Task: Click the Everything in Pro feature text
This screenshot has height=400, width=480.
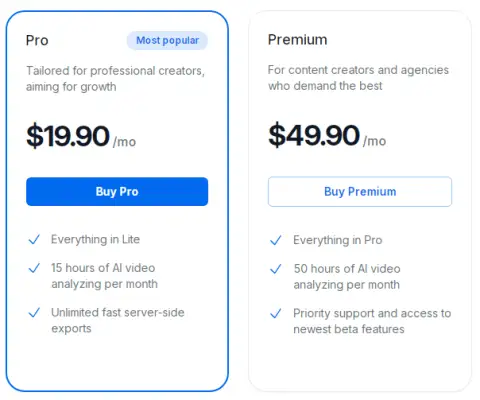Action: pyautogui.click(x=338, y=240)
